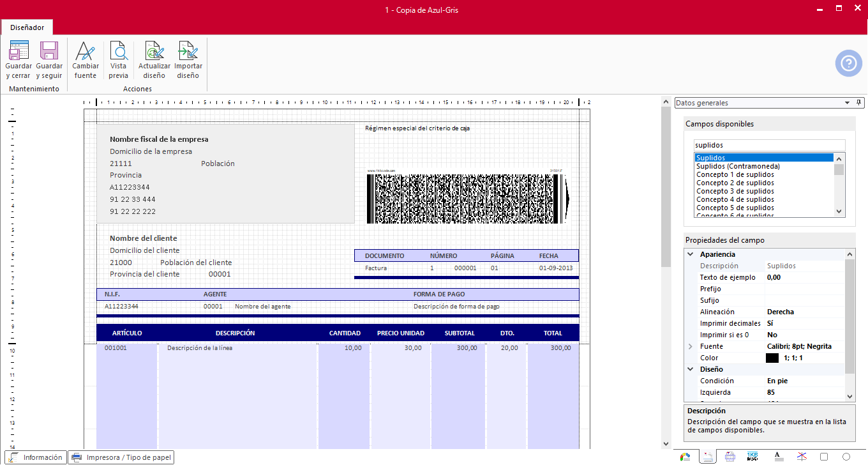The width and height of the screenshot is (868, 465).
Task: Select Régimen especial del criterio de caja
Action: pos(417,128)
